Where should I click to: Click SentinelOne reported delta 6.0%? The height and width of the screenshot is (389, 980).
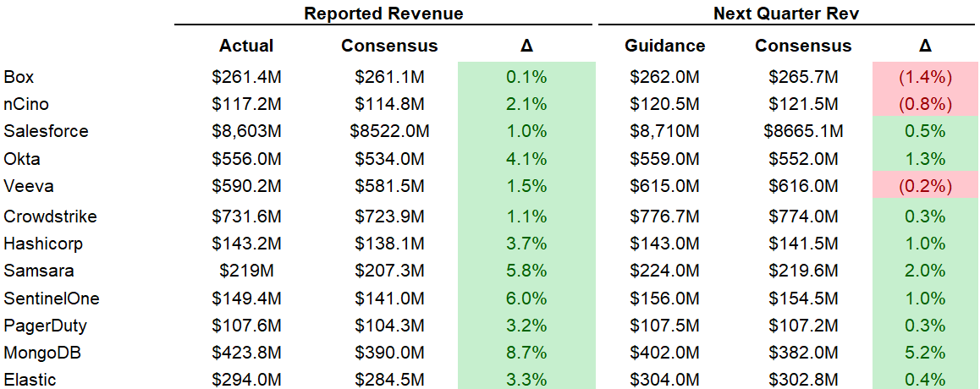click(x=526, y=299)
